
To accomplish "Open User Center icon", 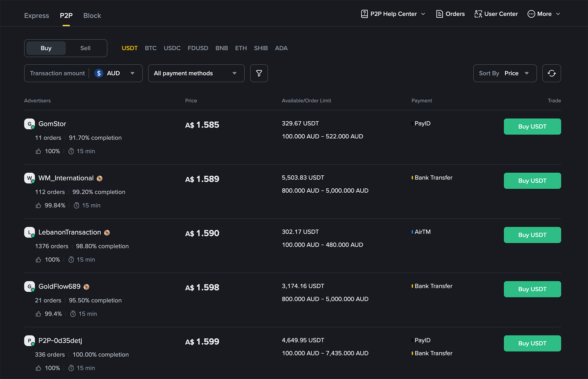I will click(478, 14).
